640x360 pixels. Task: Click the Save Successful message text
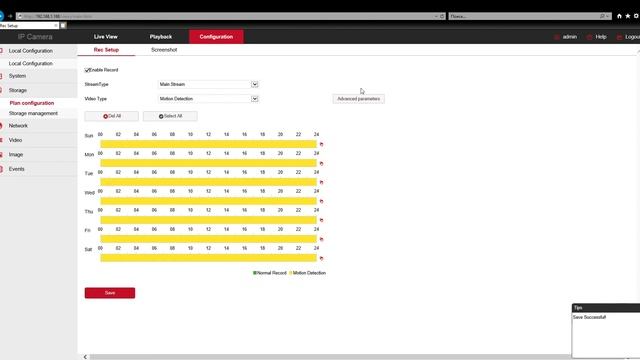[x=589, y=318]
